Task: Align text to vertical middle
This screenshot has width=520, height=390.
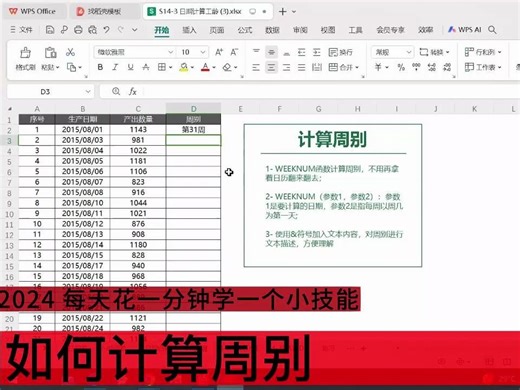Action: (x=271, y=52)
